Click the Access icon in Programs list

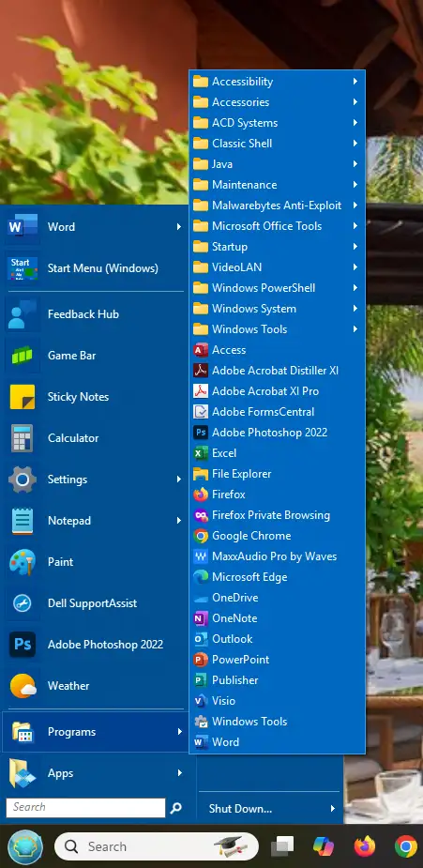(201, 350)
